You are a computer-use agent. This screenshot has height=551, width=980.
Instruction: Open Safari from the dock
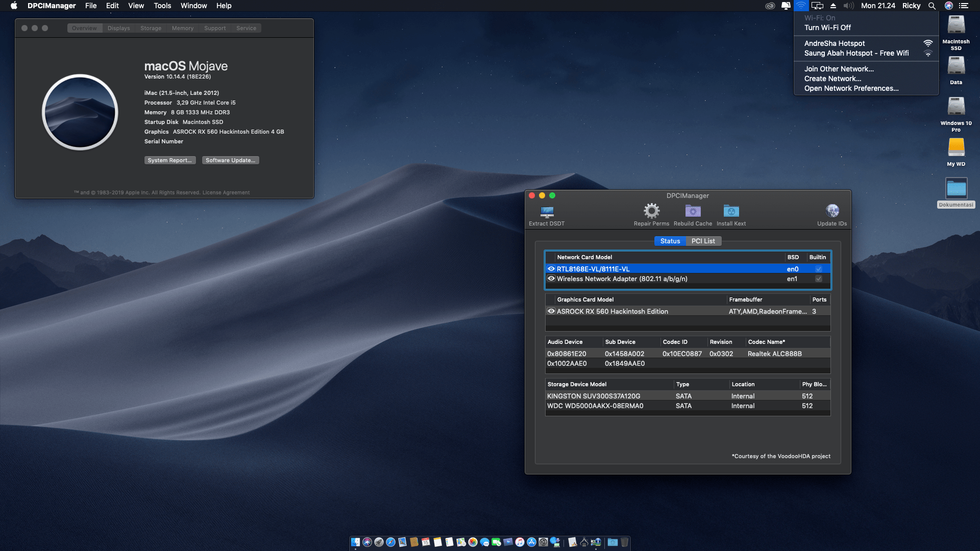pyautogui.click(x=390, y=542)
